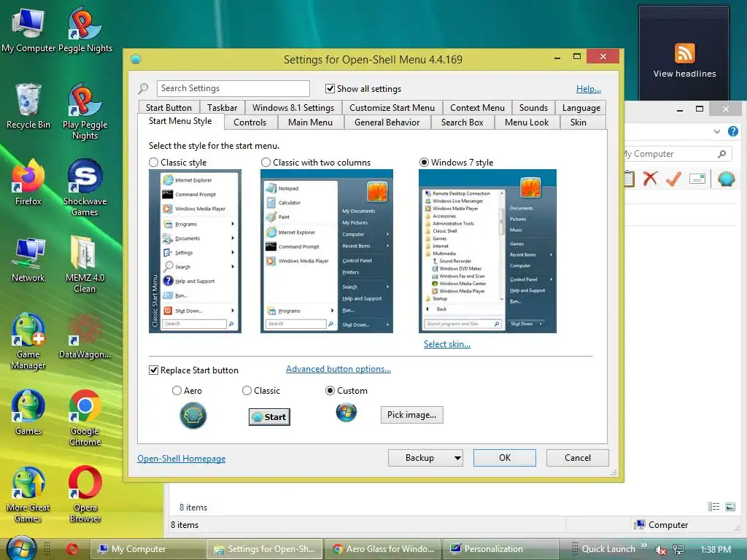Open the Backup dropdown arrow
This screenshot has width=747, height=560.
[457, 458]
